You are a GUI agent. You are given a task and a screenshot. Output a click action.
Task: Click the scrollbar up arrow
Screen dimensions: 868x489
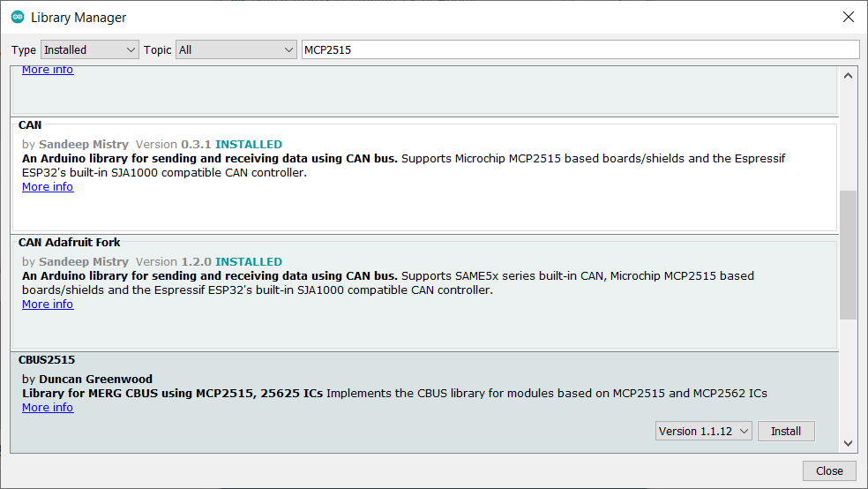pos(848,76)
